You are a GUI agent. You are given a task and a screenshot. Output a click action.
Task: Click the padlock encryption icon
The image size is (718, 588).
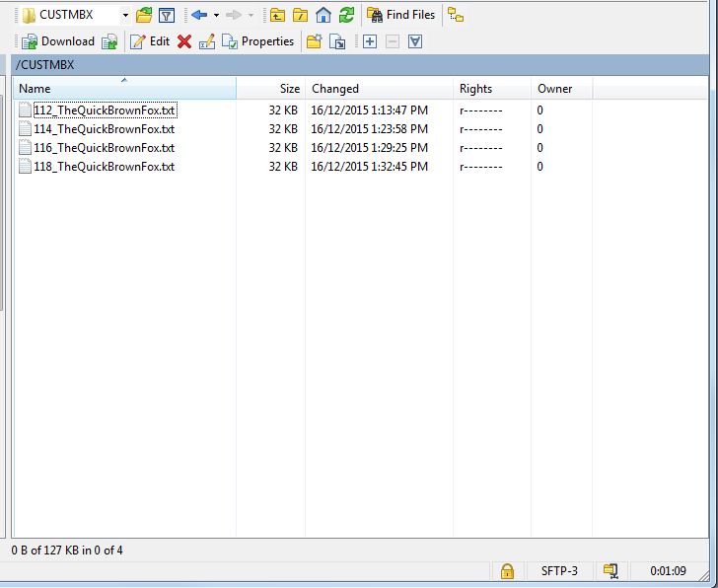[507, 571]
